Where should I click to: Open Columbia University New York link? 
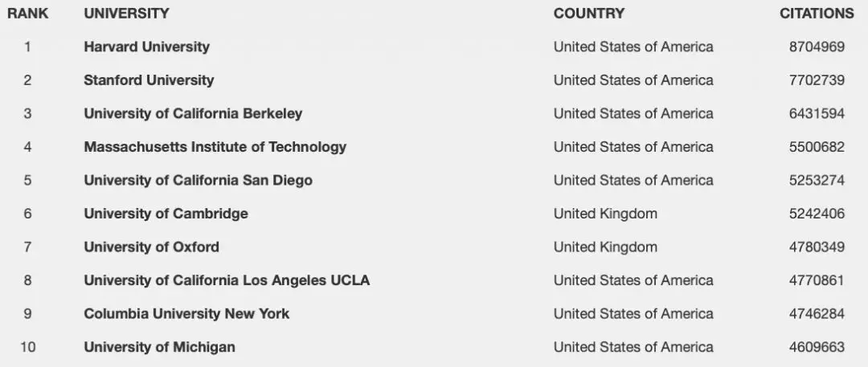coord(186,313)
